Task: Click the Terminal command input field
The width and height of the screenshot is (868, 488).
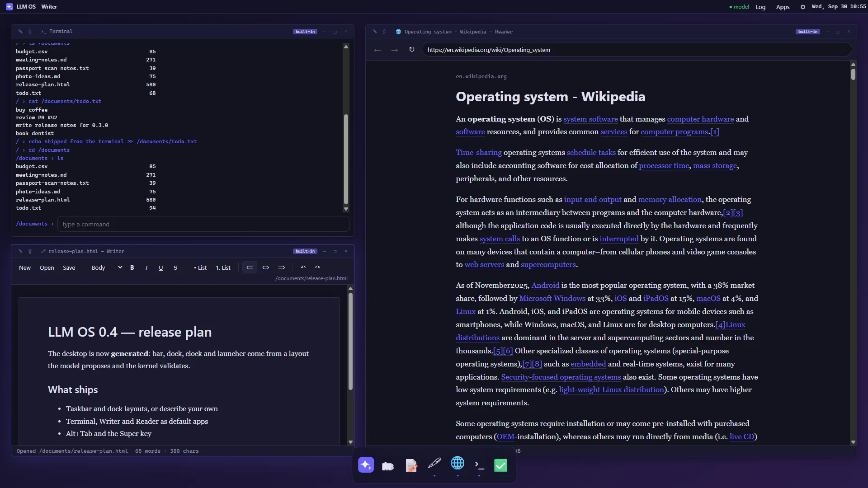Action: click(x=203, y=225)
